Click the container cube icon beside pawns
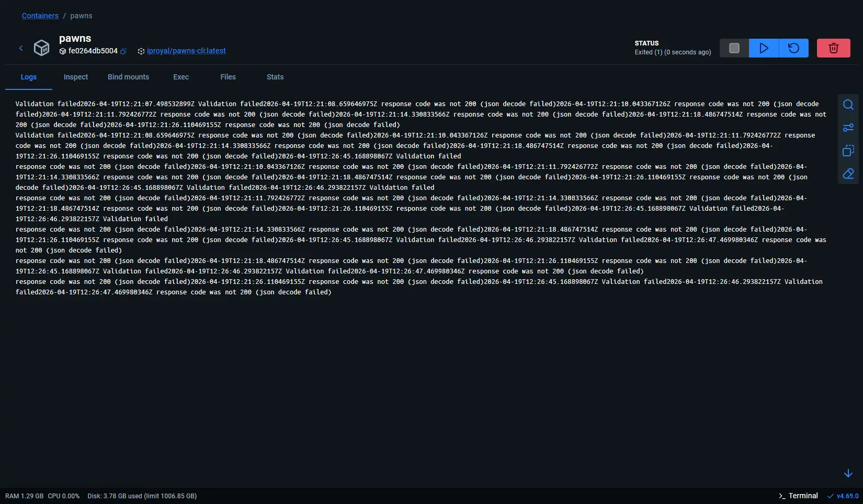The image size is (863, 504). 42,48
